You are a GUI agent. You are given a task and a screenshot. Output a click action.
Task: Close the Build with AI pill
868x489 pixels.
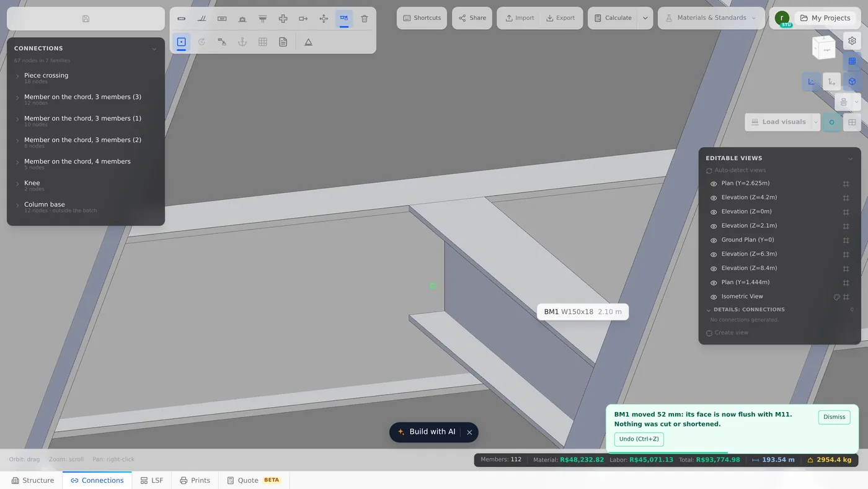469,433
